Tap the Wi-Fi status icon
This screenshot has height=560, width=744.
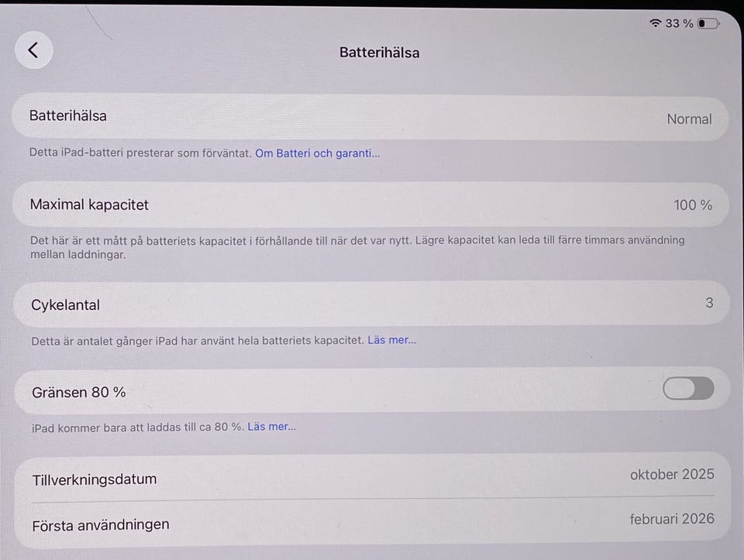pyautogui.click(x=656, y=23)
